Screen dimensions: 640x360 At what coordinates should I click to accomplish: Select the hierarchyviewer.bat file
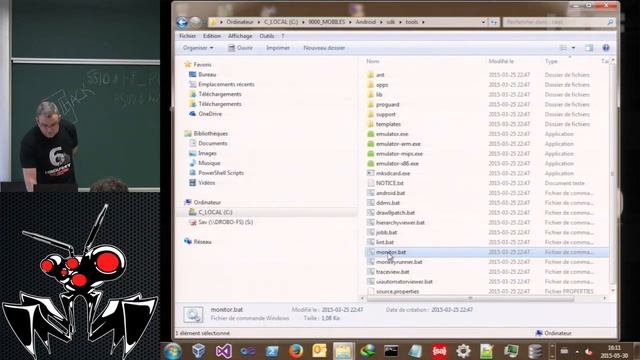click(x=400, y=222)
